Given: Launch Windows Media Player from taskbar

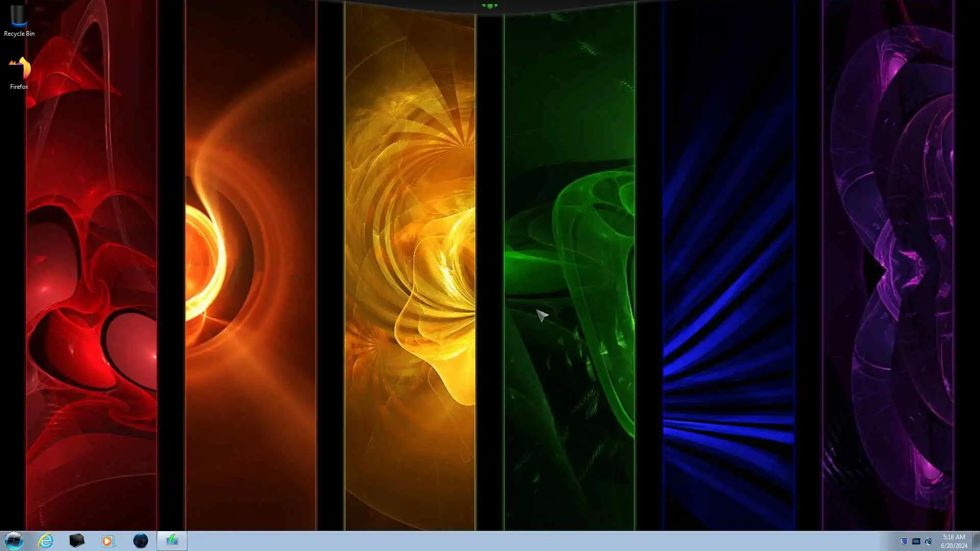Looking at the screenshot, I should tap(108, 541).
